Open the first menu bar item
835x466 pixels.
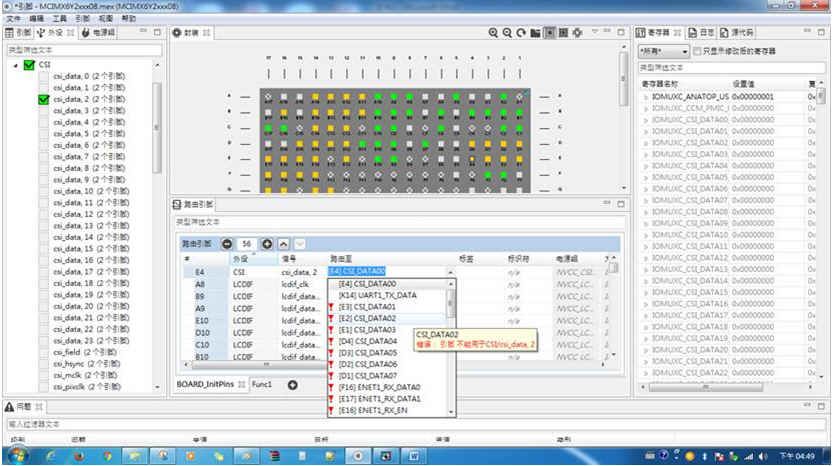point(13,19)
